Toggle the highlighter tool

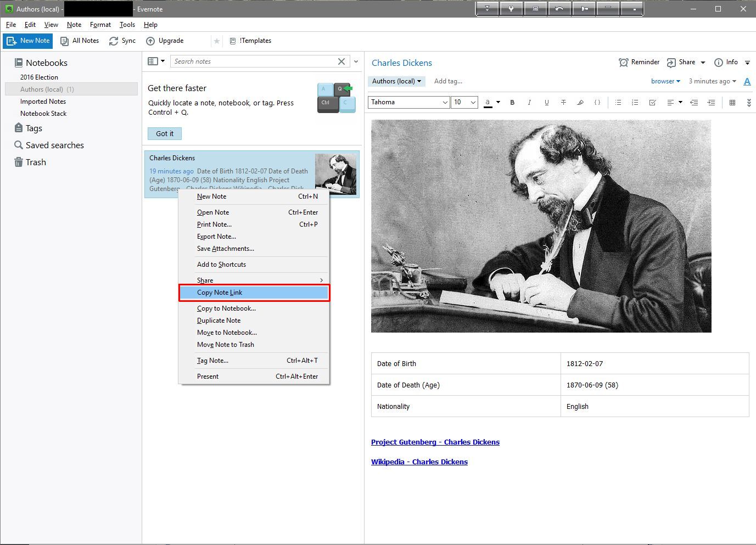pyautogui.click(x=580, y=102)
